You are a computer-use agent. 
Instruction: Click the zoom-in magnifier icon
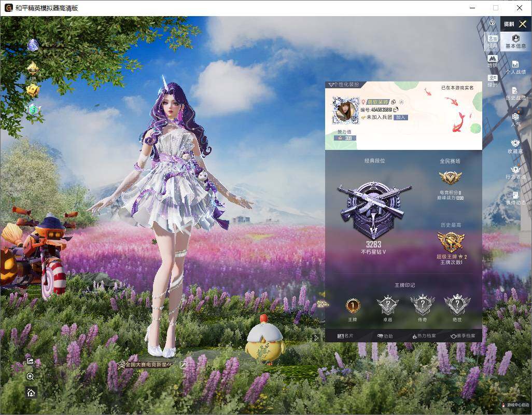[x=30, y=377]
